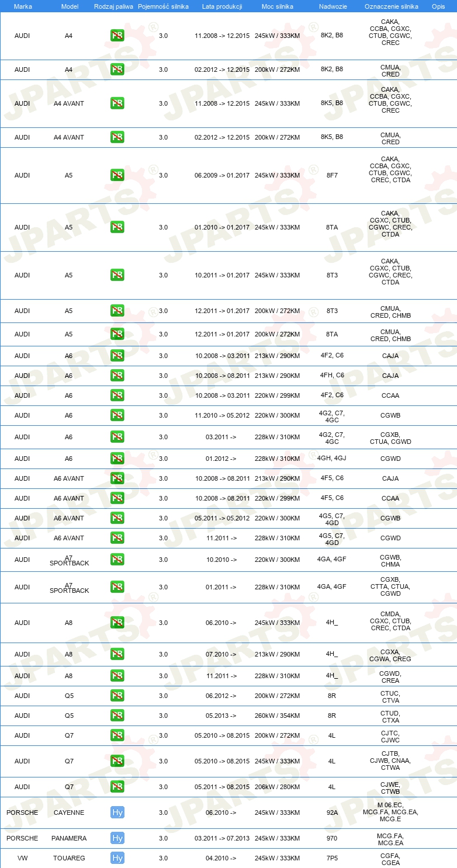Screen dimensions: 457x868
Task: Click the Pojemność silnika column header
Action: coord(163,6)
